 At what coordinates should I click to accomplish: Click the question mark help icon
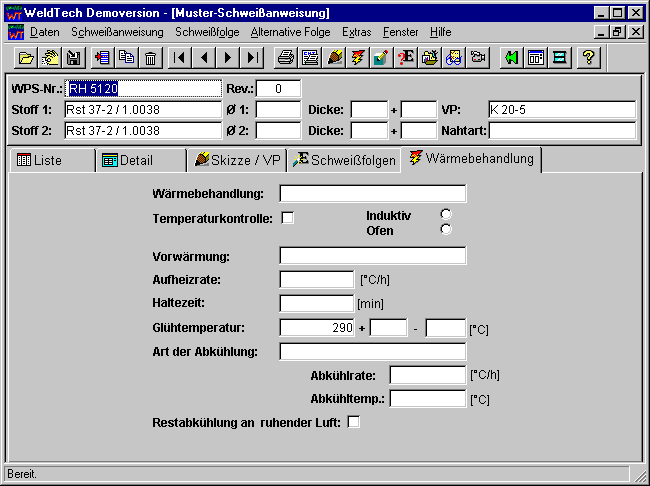click(589, 57)
